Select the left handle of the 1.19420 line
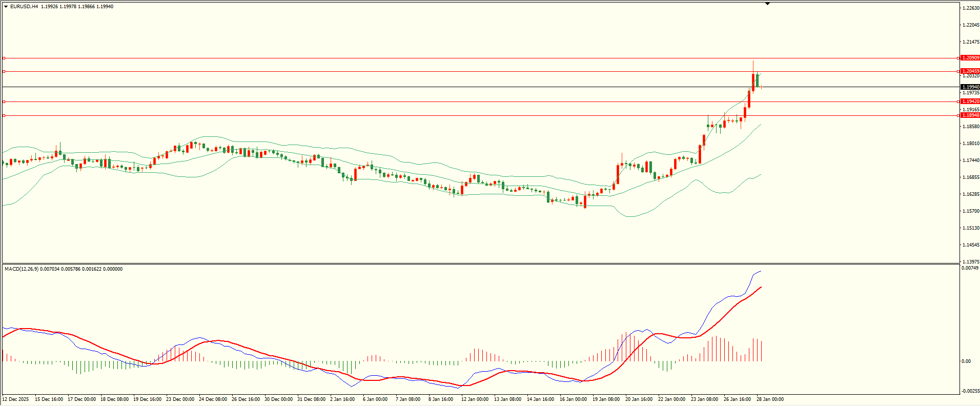This screenshot has height=406, width=980. pyautogui.click(x=4, y=101)
